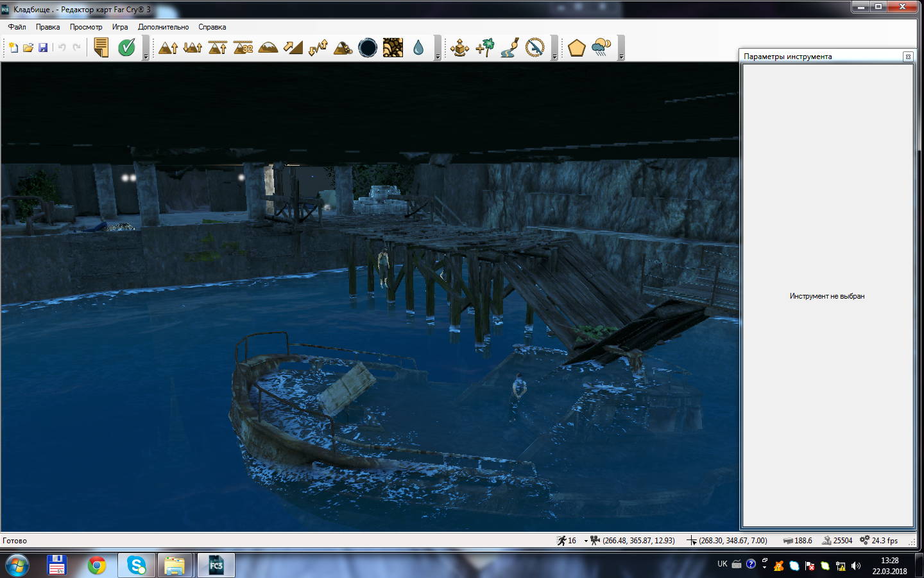Open the map properties note icon

[101, 48]
